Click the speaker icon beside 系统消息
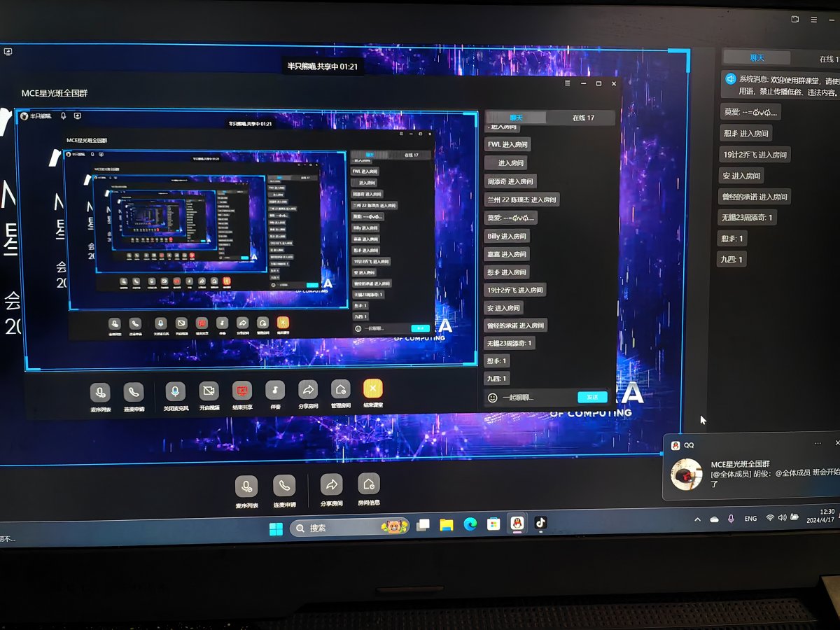The height and width of the screenshot is (630, 840). click(x=729, y=79)
